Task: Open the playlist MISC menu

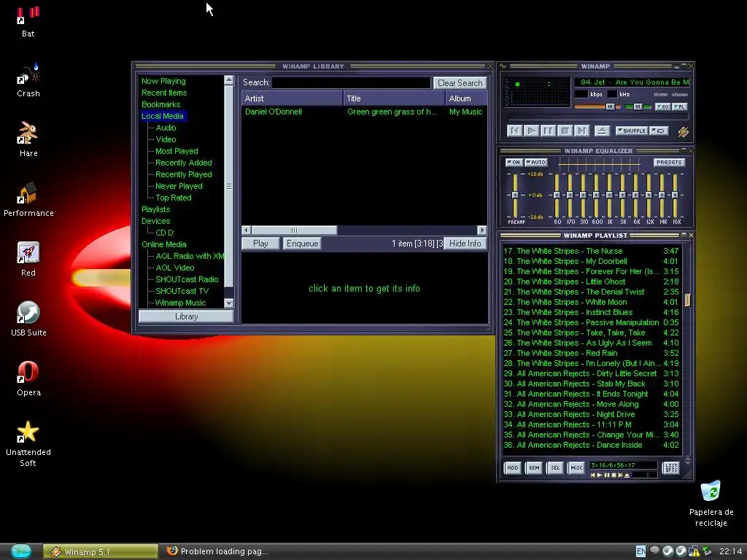Action: [x=576, y=467]
